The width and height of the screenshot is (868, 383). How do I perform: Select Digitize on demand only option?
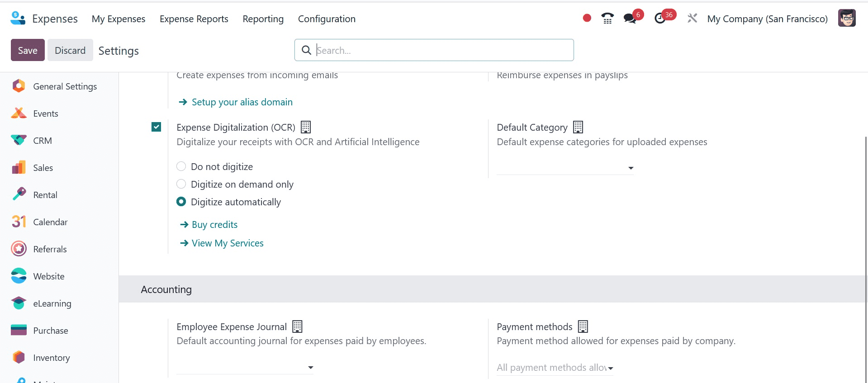point(181,184)
